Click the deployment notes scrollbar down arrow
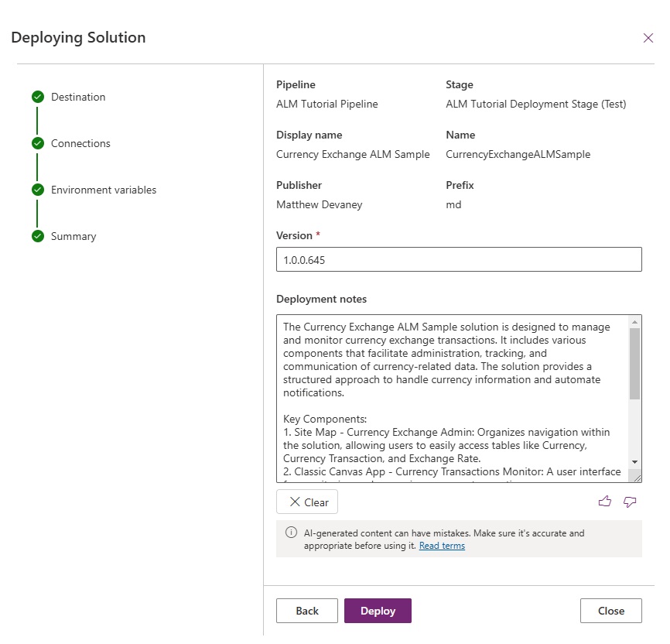 click(635, 462)
